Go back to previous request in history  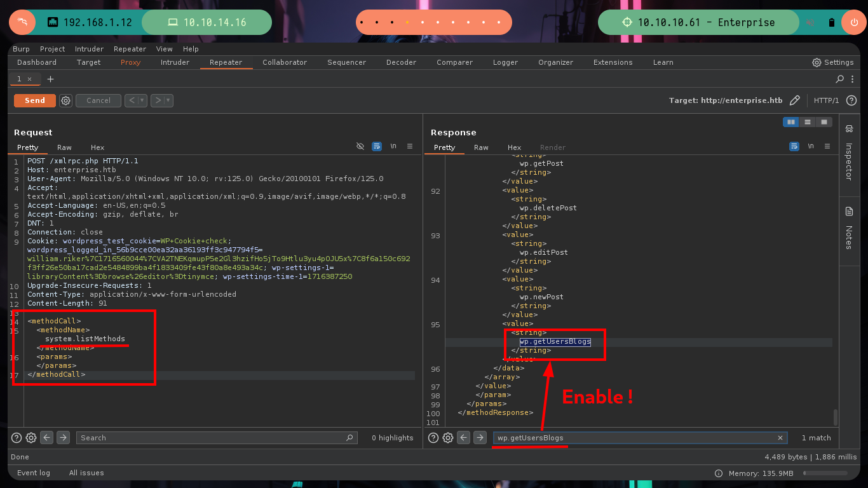(x=131, y=100)
